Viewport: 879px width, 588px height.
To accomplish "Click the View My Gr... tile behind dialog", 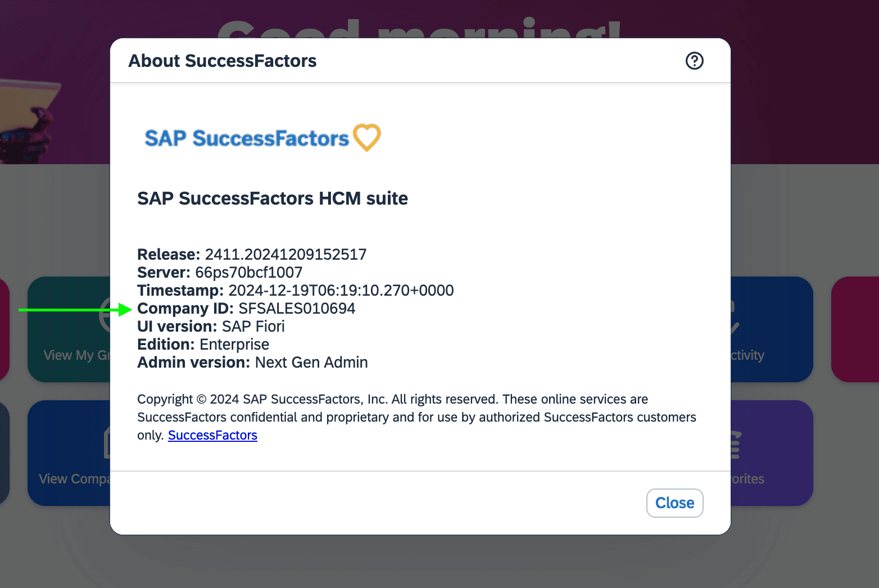I will click(x=69, y=329).
